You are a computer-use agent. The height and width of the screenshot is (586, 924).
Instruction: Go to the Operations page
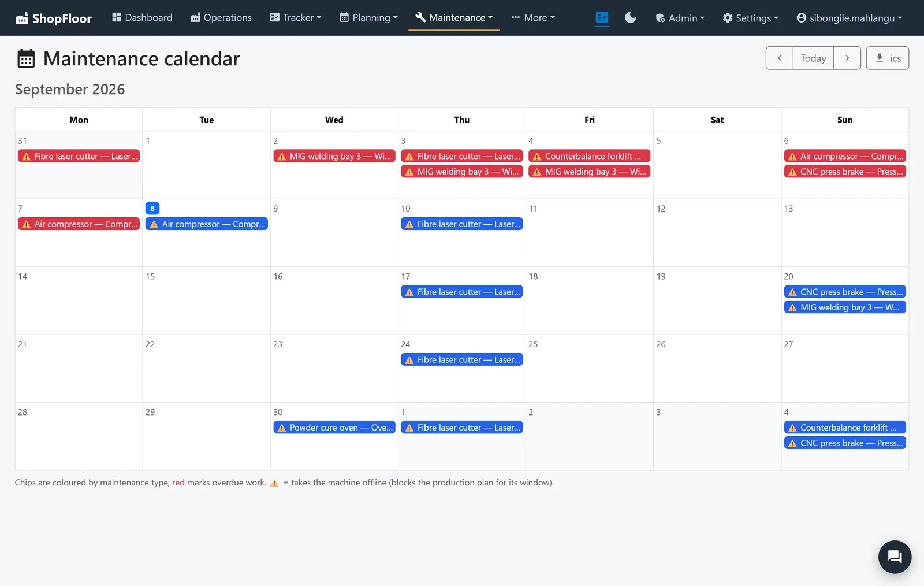click(x=221, y=18)
